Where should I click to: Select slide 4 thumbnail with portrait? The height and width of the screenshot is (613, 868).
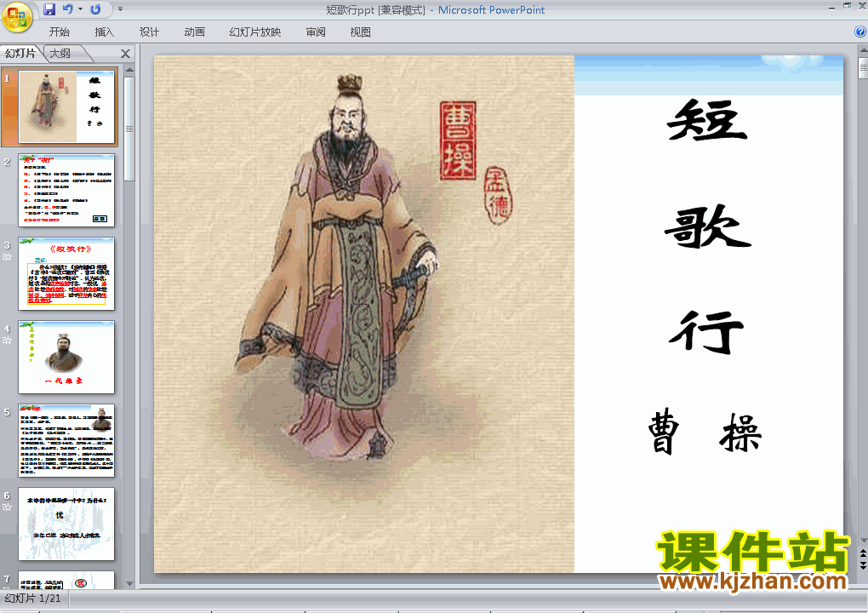point(66,358)
